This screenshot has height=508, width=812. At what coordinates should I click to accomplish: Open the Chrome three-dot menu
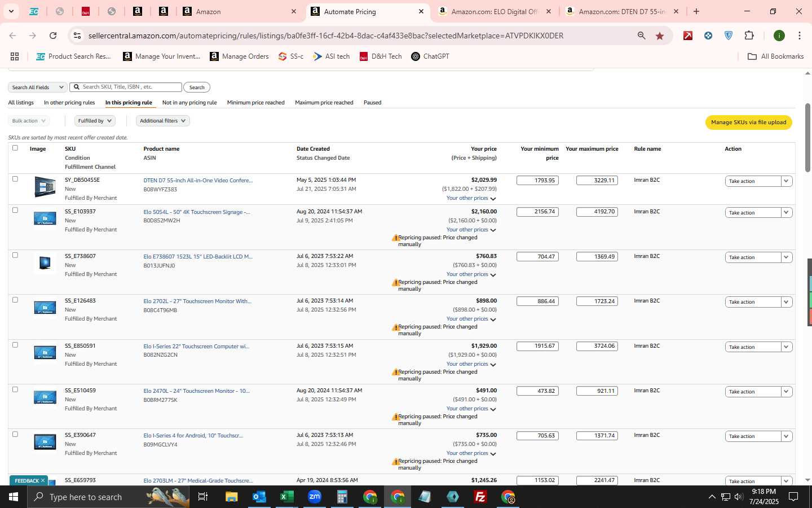[x=799, y=36]
